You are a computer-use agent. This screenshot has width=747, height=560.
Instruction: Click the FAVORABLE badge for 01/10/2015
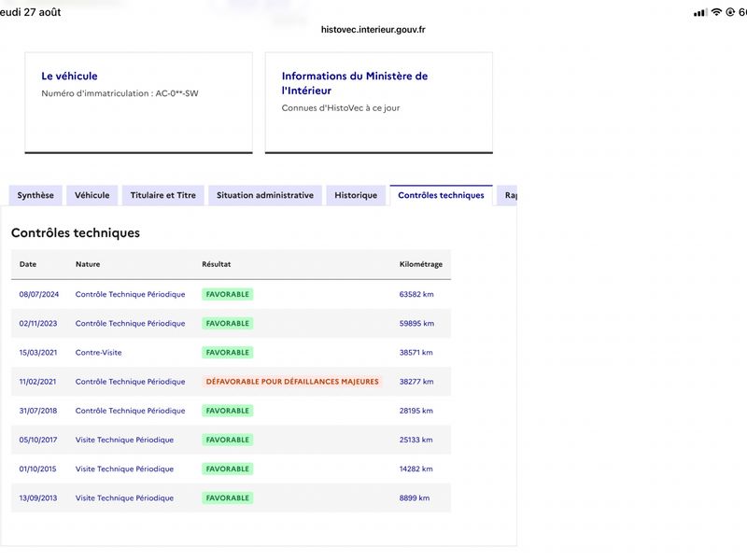pyautogui.click(x=227, y=469)
